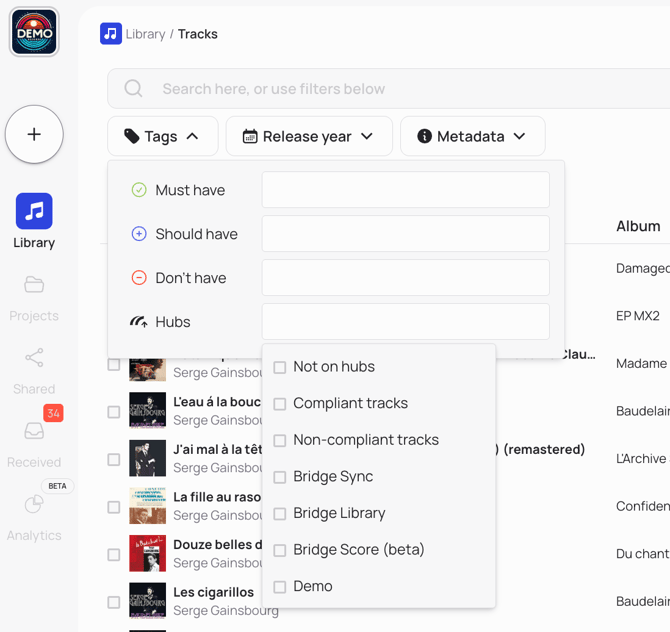This screenshot has height=632, width=670.
Task: Open the Analytics pie chart icon
Action: pyautogui.click(x=34, y=504)
